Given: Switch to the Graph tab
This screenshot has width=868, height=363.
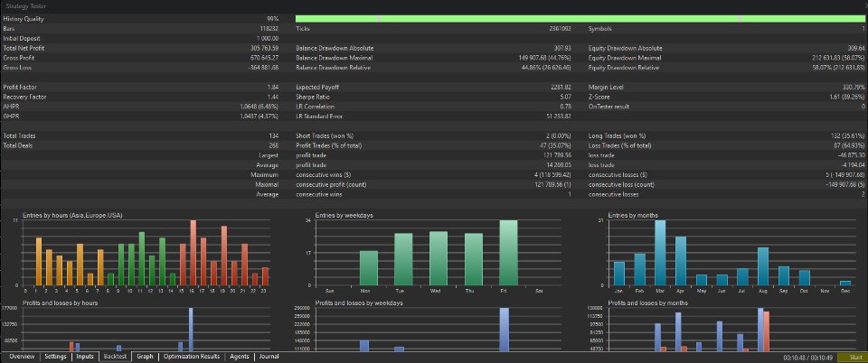Looking at the screenshot, I should pos(145,357).
